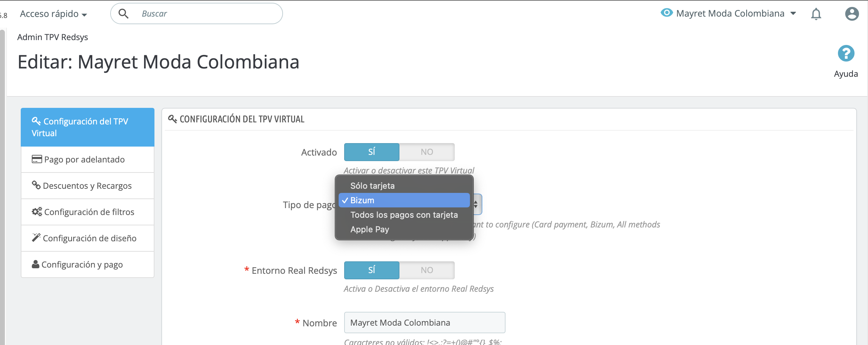Image resolution: width=868 pixels, height=345 pixels.
Task: Click the Nombre text field
Action: (424, 323)
